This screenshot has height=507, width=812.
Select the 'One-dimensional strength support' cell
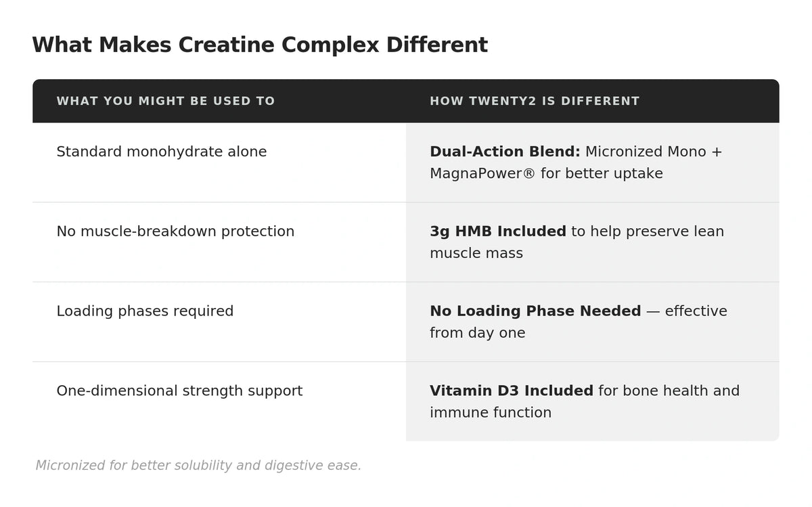[179, 391]
